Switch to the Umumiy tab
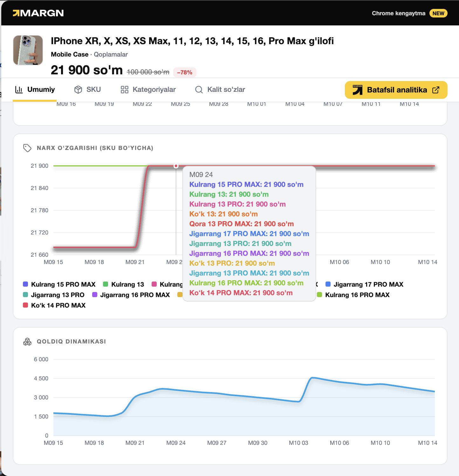This screenshot has width=459, height=476. (35, 90)
